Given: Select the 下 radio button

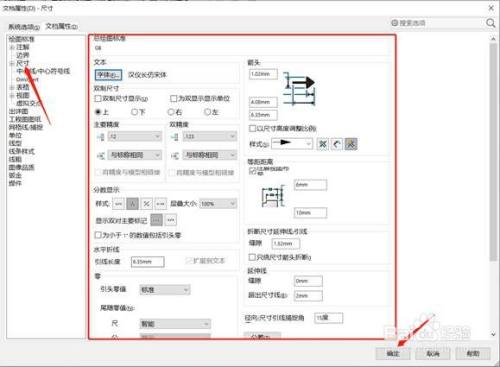Looking at the screenshot, I should click(134, 112).
